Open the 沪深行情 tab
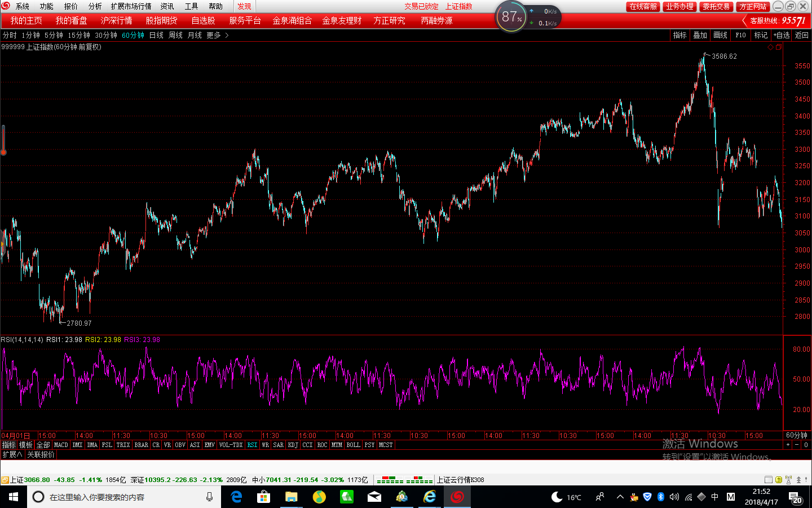812x508 pixels. (116, 20)
